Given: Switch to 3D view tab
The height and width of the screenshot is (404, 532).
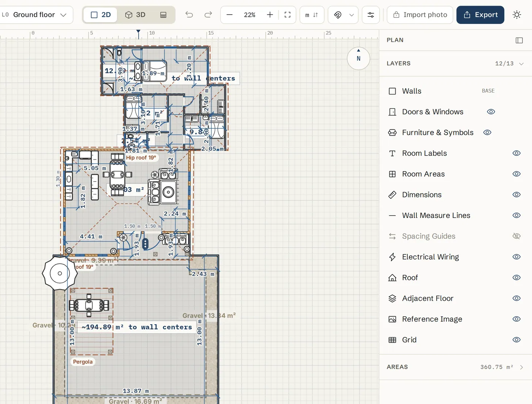Looking at the screenshot, I should (135, 15).
